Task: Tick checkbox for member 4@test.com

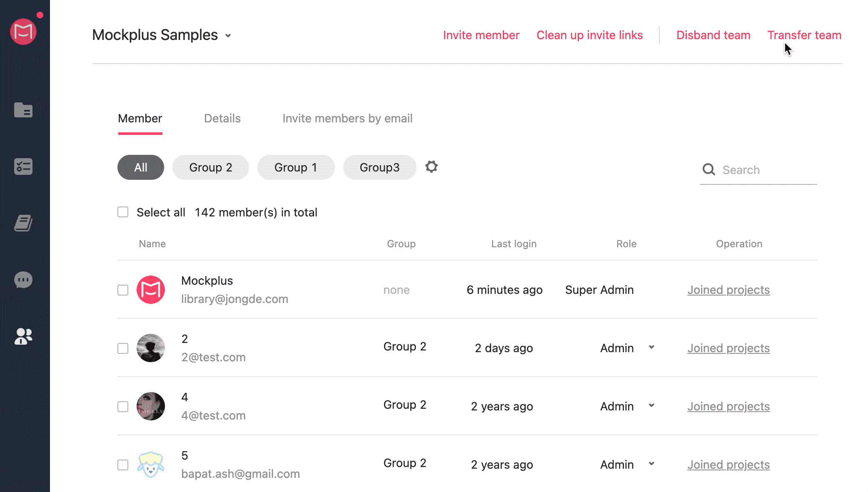Action: pyautogui.click(x=123, y=407)
